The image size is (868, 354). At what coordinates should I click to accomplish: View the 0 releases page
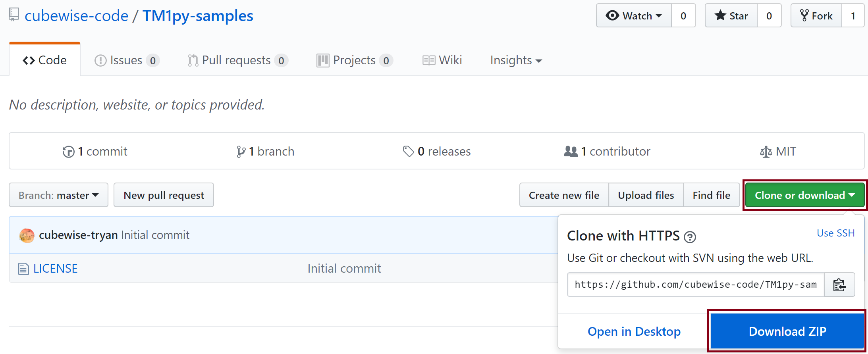(x=436, y=151)
